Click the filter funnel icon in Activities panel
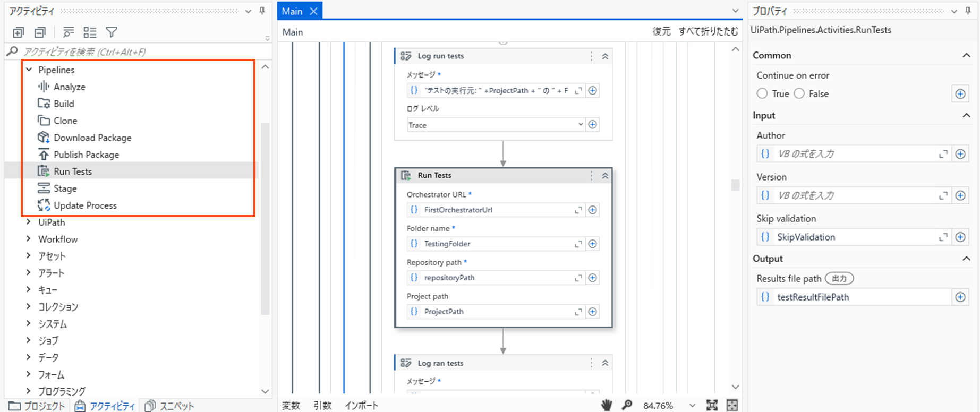Screen dimensions: 980x412 (112, 32)
